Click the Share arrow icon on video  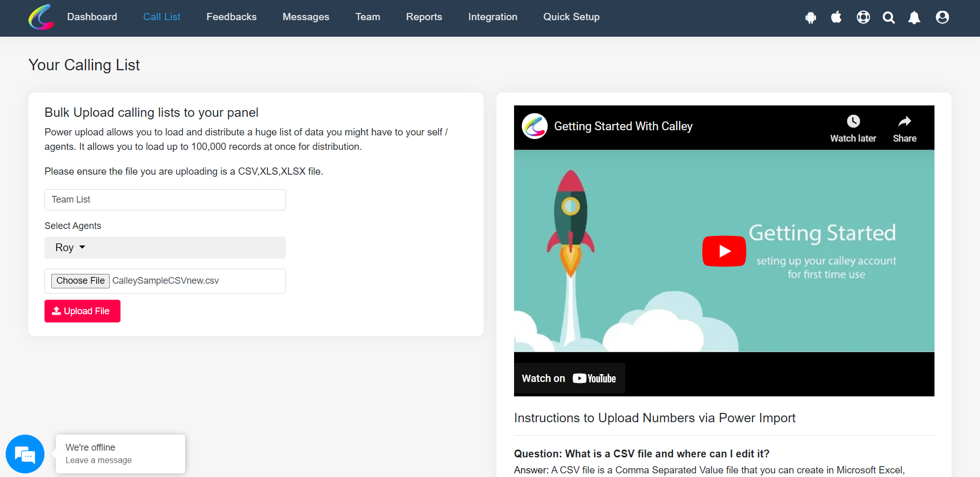click(904, 121)
